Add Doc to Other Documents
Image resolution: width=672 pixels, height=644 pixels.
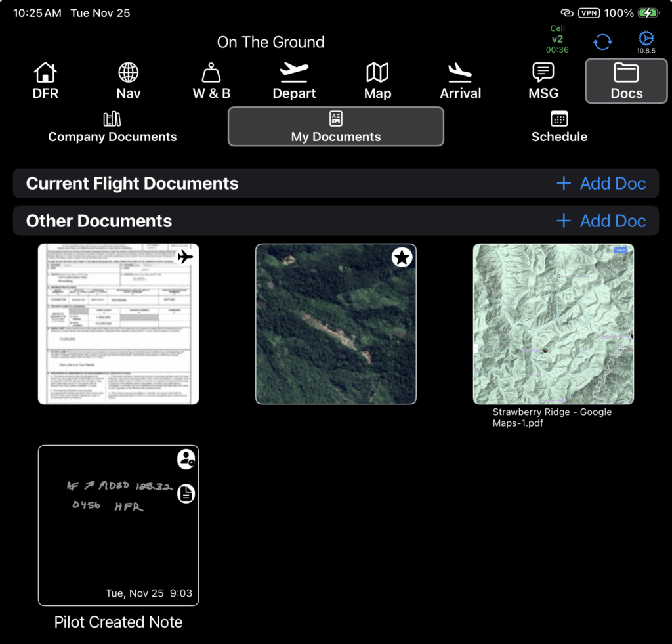pos(601,221)
